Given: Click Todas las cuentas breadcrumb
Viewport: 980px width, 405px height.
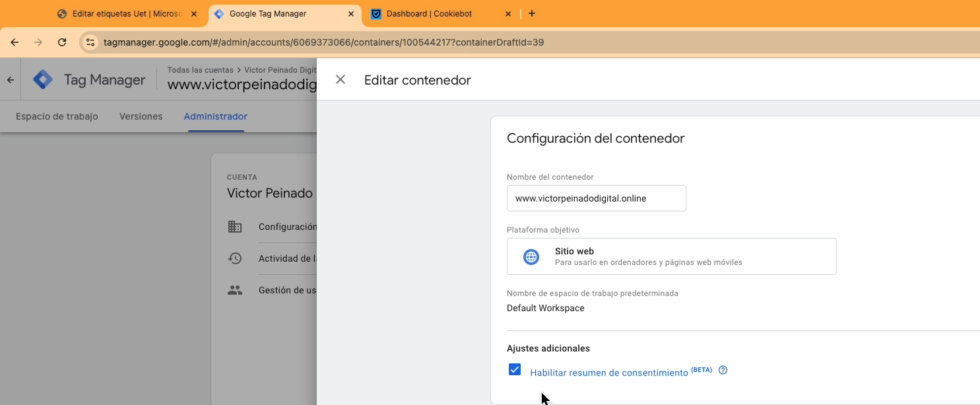Looking at the screenshot, I should tap(201, 69).
